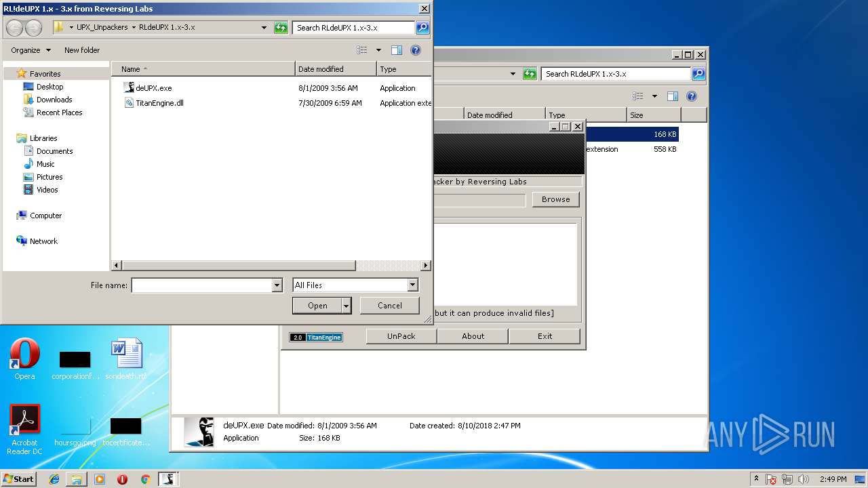868x488 pixels.
Task: Open Internet Explorer from taskbar
Action: (x=54, y=479)
